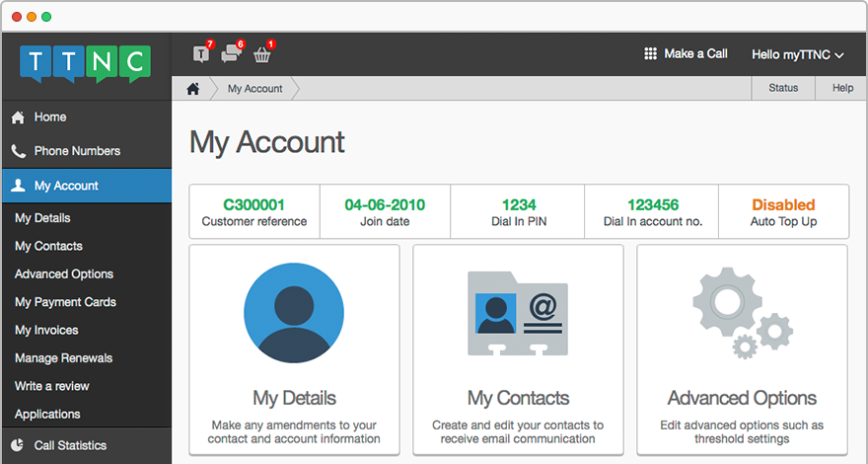The image size is (868, 464).
Task: Click the My Account person icon in sidebar
Action: tap(19, 186)
